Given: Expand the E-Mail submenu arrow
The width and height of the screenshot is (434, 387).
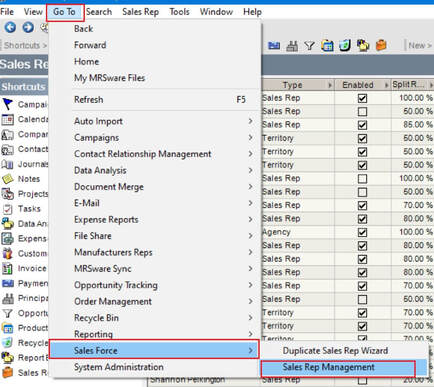Looking at the screenshot, I should click(250, 203).
